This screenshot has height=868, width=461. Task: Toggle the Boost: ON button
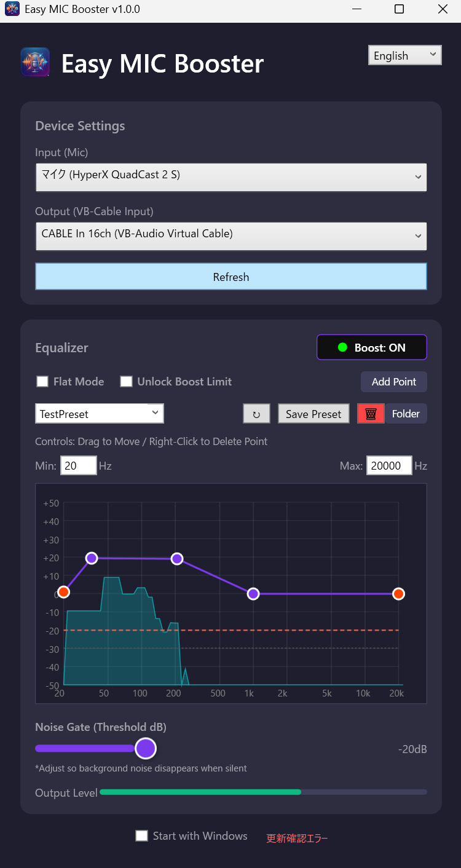pyautogui.click(x=372, y=347)
